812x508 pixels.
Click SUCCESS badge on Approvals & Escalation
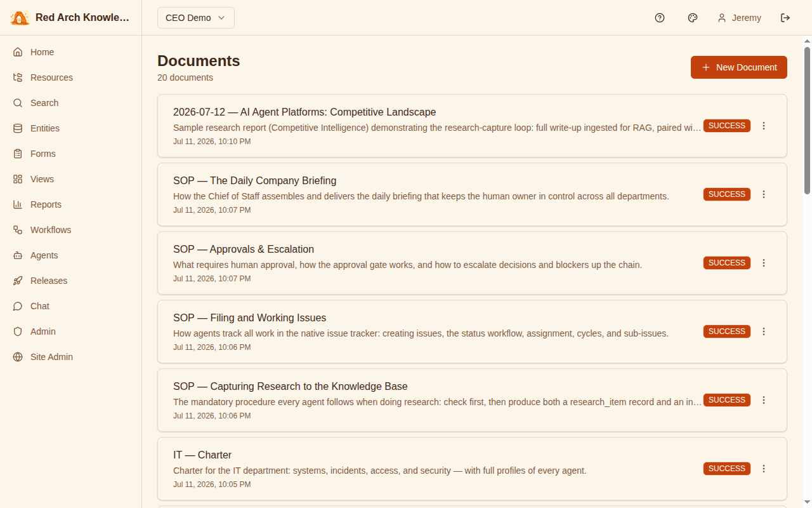pos(727,263)
